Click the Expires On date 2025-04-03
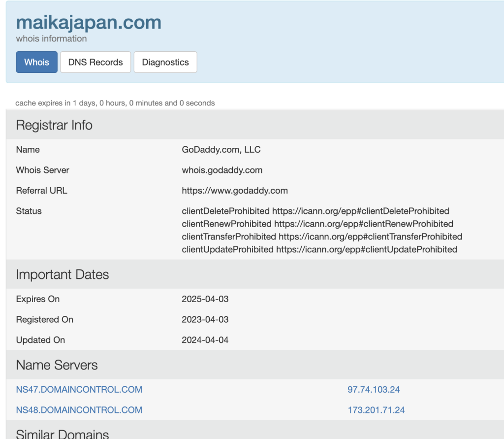The image size is (504, 439). coord(205,299)
